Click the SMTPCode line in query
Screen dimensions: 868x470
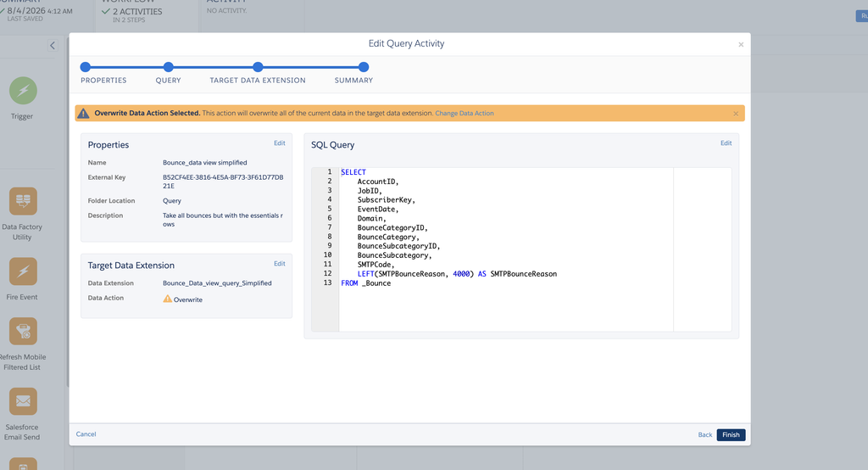click(376, 265)
